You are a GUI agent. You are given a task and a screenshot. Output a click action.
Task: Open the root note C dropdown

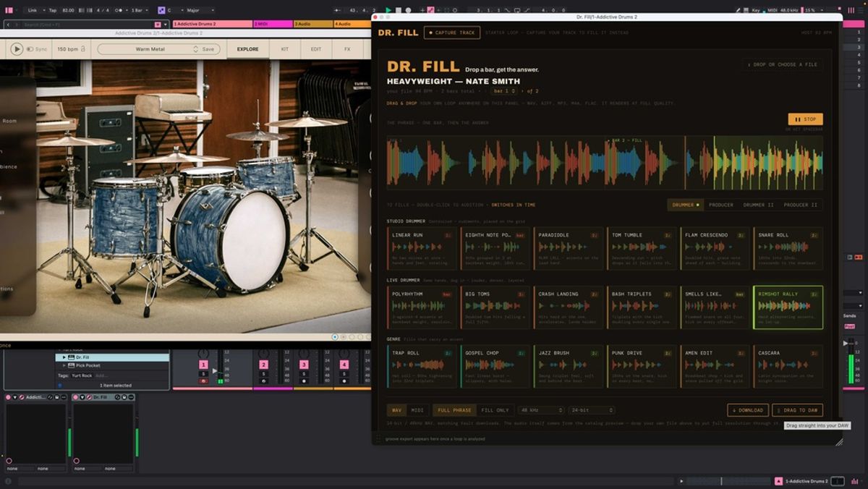[174, 10]
